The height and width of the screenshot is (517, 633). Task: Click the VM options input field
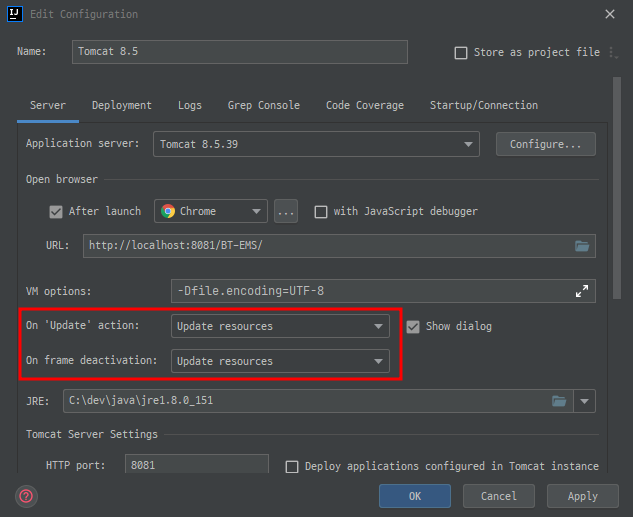pyautogui.click(x=383, y=291)
